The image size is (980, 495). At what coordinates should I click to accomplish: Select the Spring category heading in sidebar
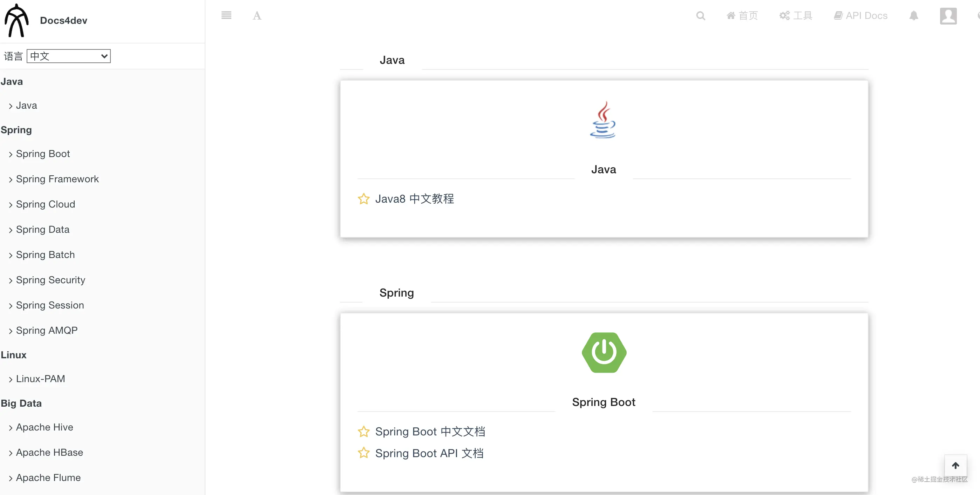[16, 130]
